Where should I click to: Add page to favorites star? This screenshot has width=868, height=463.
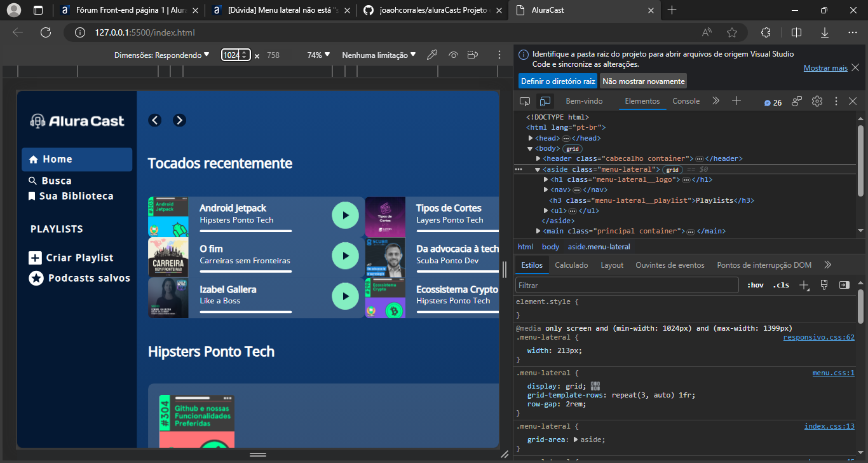(x=732, y=32)
